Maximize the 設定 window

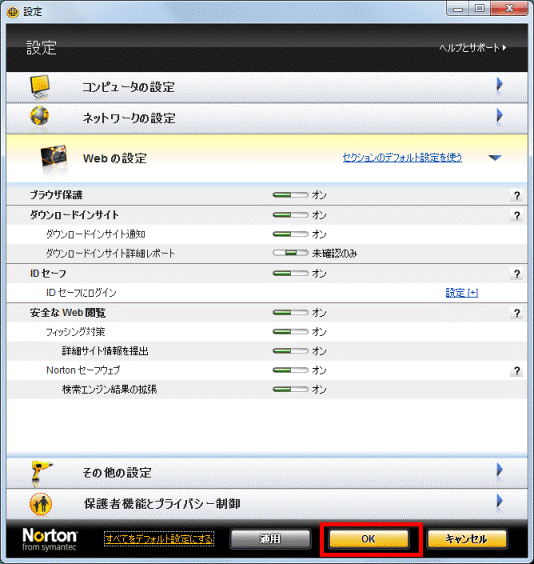480,9
